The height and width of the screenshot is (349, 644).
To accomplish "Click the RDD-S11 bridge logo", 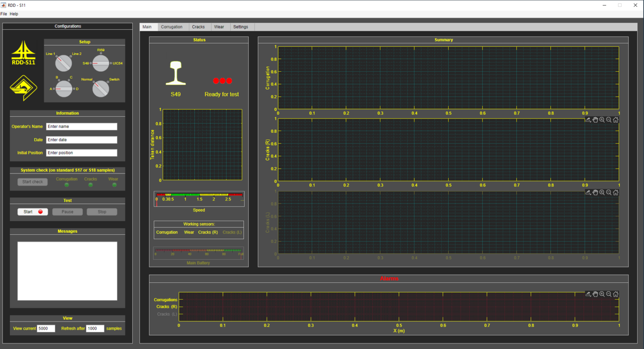I will pyautogui.click(x=24, y=53).
